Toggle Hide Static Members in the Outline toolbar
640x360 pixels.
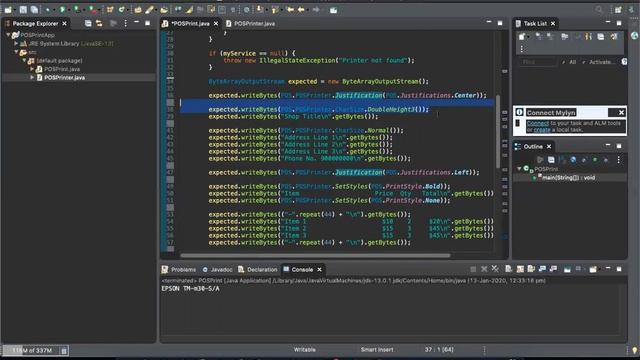(x=584, y=160)
